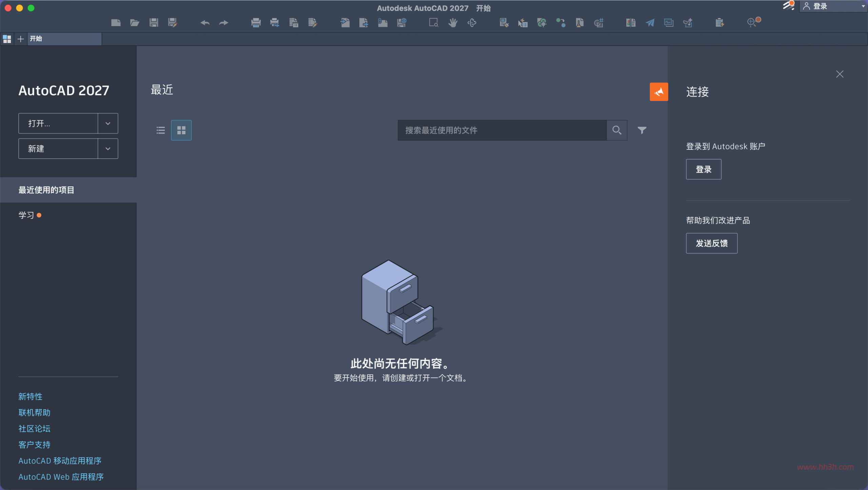Open the Page Setup Manager icon
The image size is (868, 490).
click(x=294, y=23)
